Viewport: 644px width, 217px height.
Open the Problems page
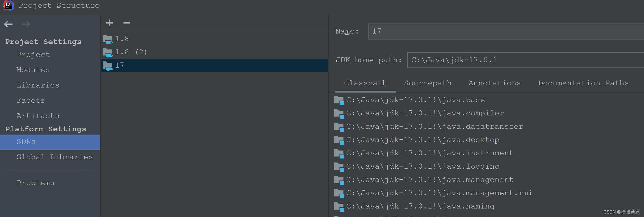(x=36, y=183)
